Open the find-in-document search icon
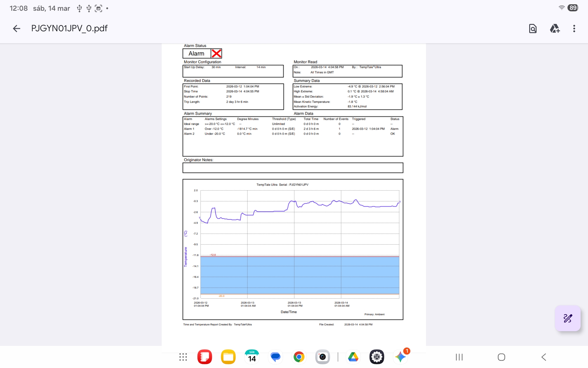Image resolution: width=588 pixels, height=368 pixels. click(x=533, y=29)
